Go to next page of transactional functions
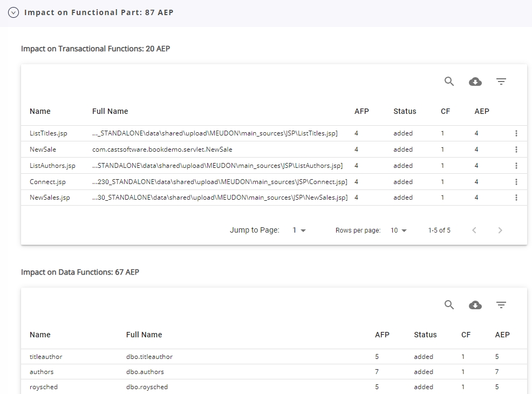 pos(500,230)
